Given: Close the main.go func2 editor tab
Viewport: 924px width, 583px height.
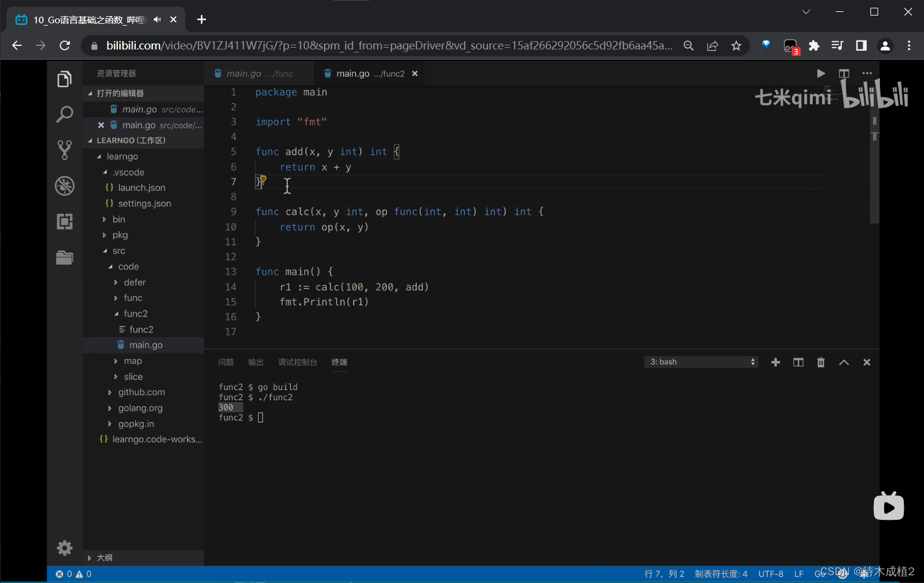Looking at the screenshot, I should click(x=415, y=74).
